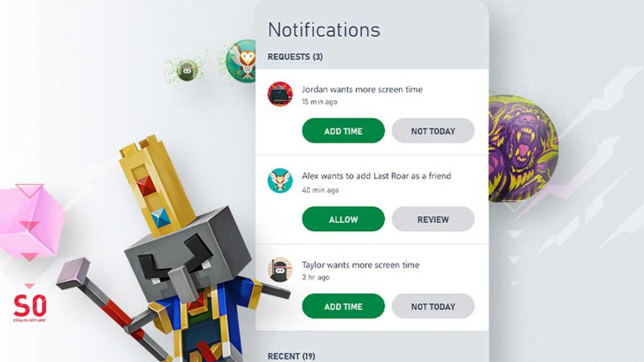Add time for Taylor's screen time request
The image size is (644, 362).
343,306
